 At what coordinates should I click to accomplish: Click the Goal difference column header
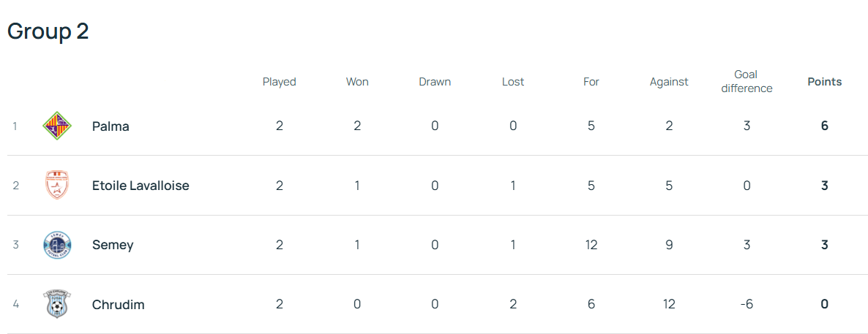tap(747, 82)
